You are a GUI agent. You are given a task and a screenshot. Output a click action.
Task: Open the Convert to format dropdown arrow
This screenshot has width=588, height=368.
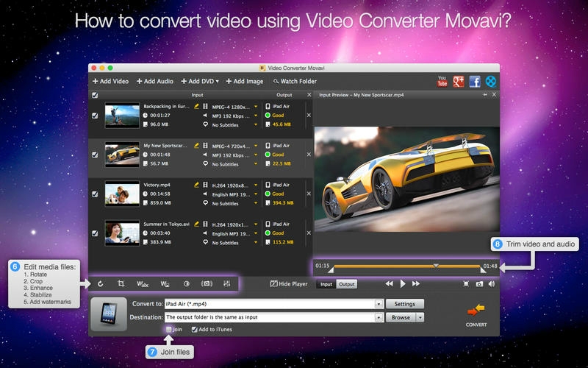379,304
